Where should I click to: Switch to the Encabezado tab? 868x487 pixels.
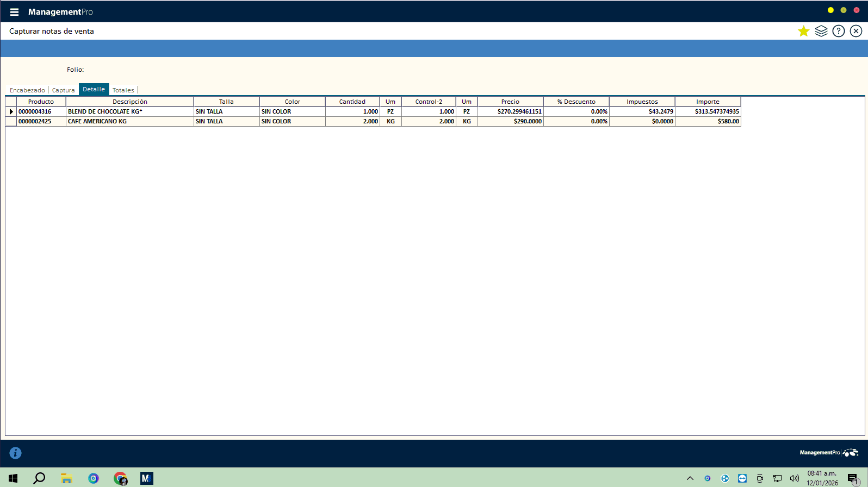click(x=27, y=90)
